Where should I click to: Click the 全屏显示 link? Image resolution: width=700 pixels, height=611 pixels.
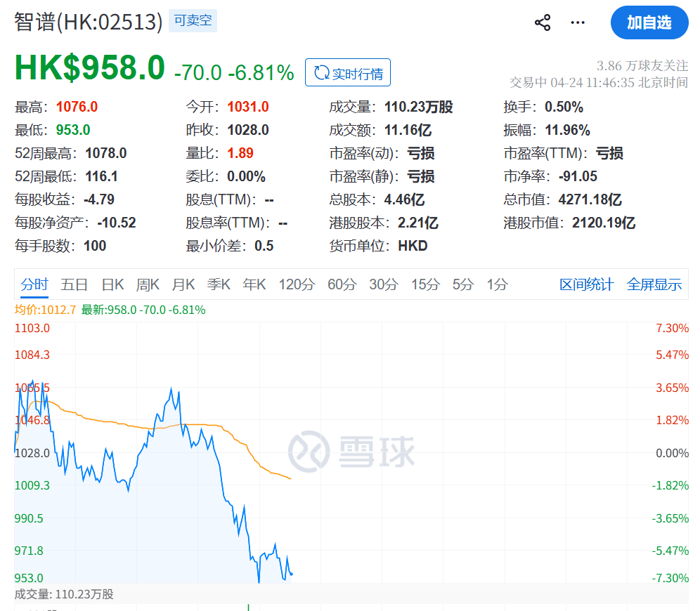click(x=654, y=284)
